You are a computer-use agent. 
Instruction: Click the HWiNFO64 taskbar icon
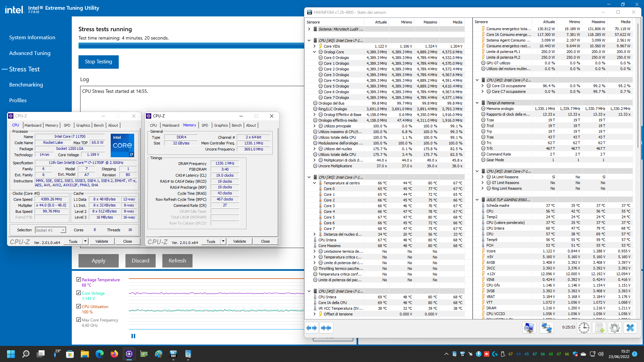173,354
